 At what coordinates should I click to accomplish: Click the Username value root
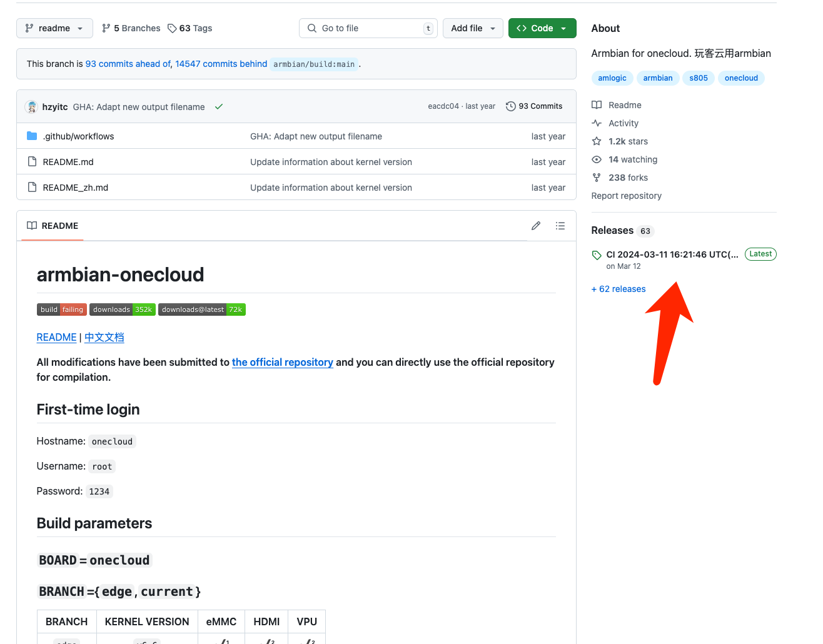102,466
